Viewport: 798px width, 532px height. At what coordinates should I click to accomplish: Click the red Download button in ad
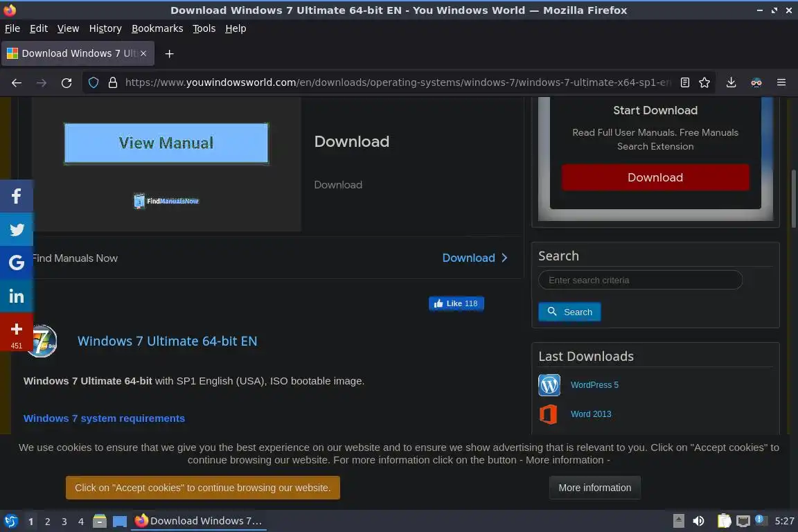[x=655, y=177]
